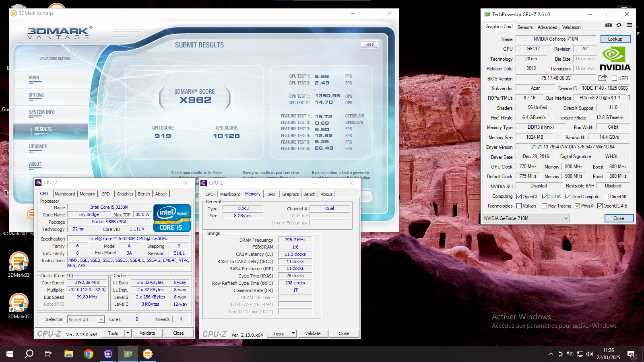Switch to CPU-Z via its taskbar icon
Image resolution: width=644 pixels, height=362 pixels.
pyautogui.click(x=108, y=354)
